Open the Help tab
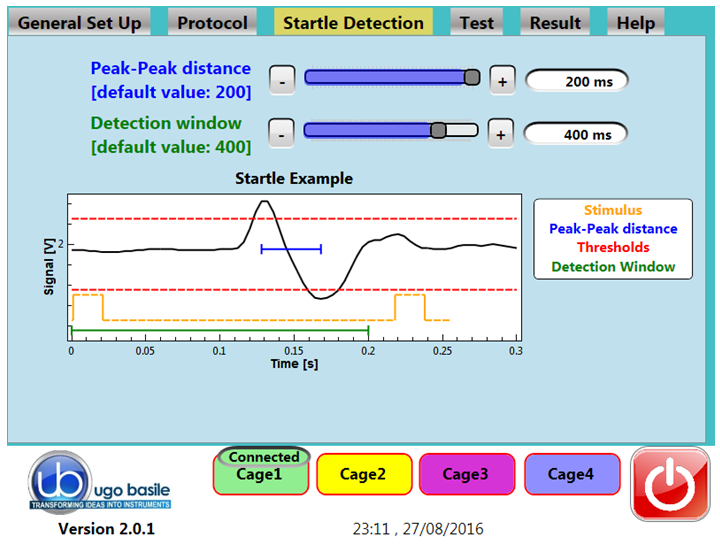Viewport: 720px width, 548px height. [x=636, y=23]
